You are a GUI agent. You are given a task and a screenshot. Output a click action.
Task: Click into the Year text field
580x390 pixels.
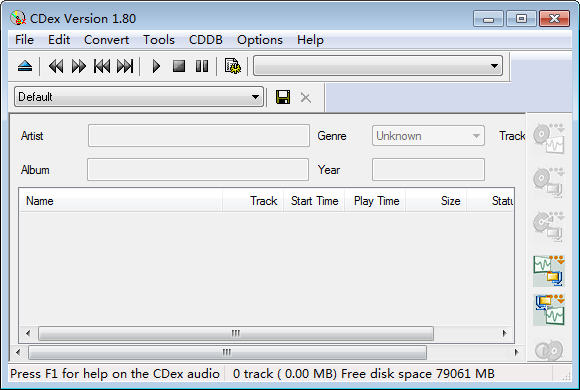428,169
